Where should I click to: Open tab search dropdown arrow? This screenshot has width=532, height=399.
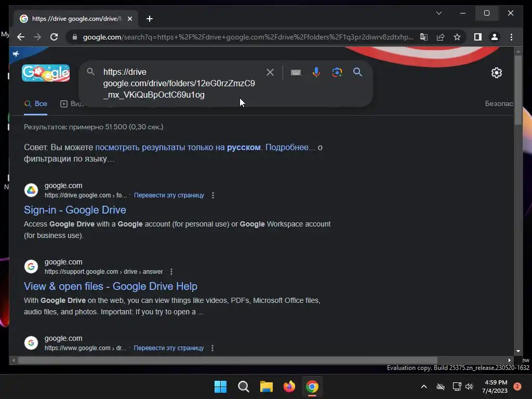pos(438,13)
